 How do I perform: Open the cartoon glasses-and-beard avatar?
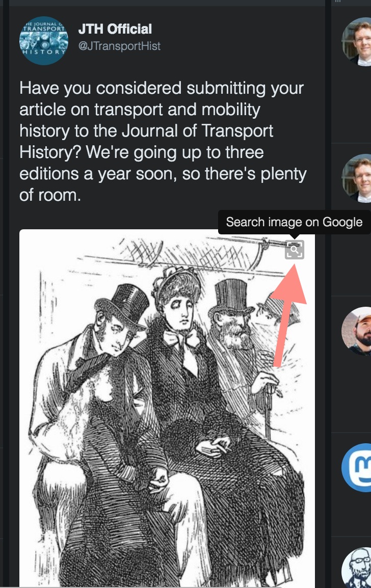click(356, 568)
